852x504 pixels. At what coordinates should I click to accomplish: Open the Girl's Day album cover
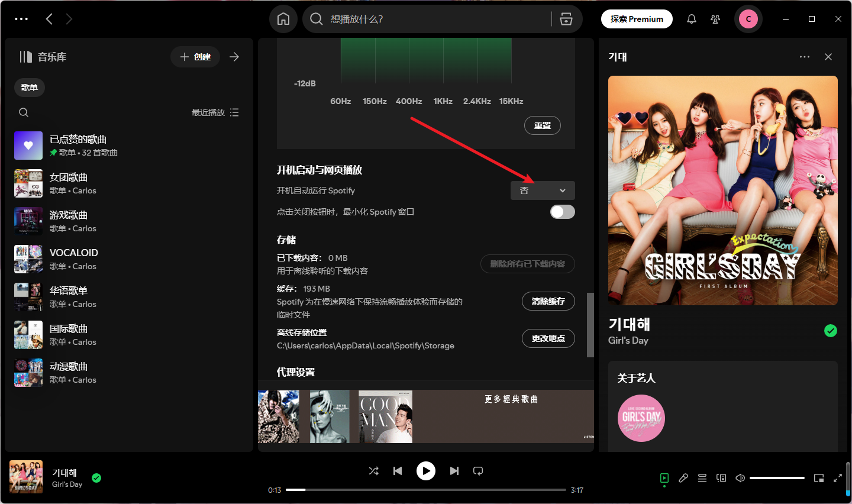pos(723,190)
